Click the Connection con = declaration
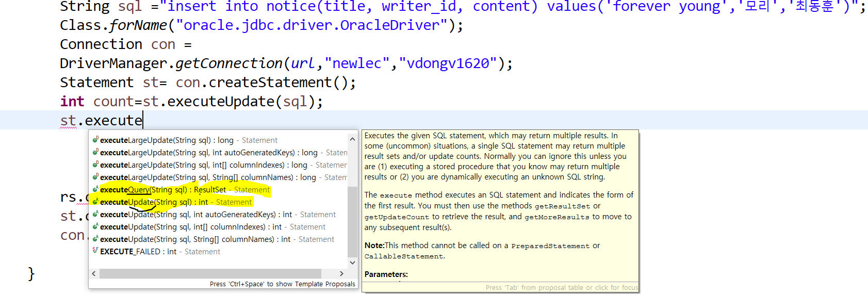 click(126, 44)
